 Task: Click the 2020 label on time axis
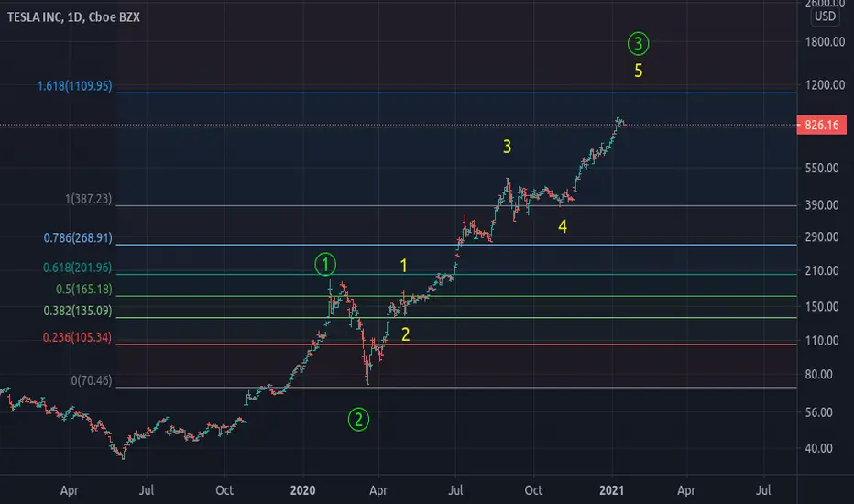[302, 490]
